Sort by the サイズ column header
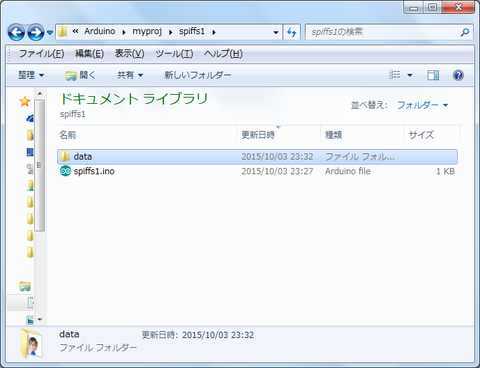The image size is (480, 368). [x=432, y=135]
